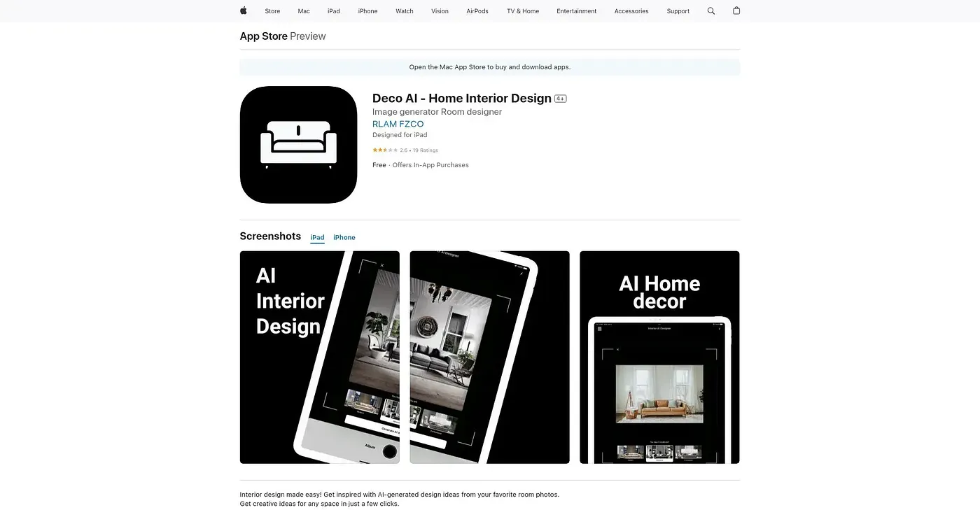This screenshot has width=980, height=510.
Task: Click the star rating for 19 Ratings
Action: tap(385, 150)
